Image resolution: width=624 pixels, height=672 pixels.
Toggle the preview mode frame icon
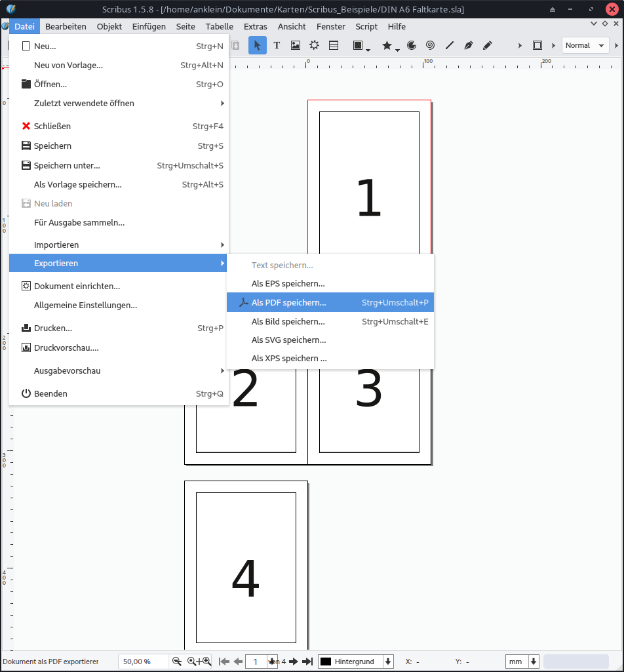click(x=537, y=45)
